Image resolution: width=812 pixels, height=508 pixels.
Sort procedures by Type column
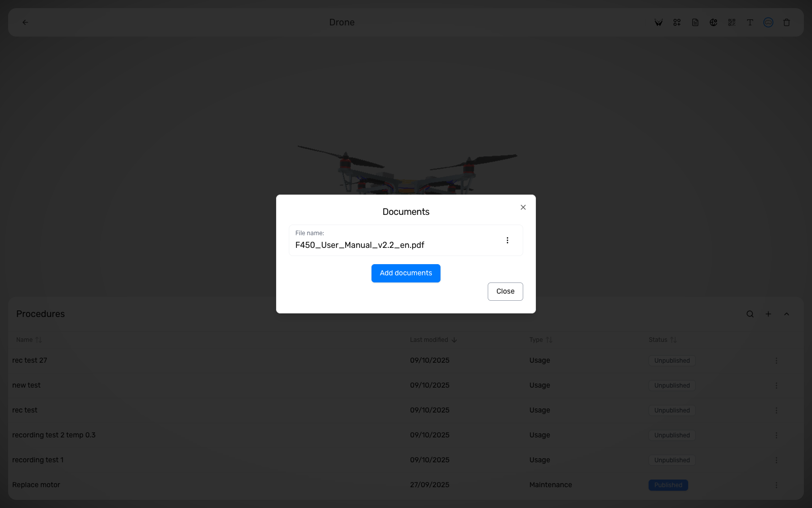(x=540, y=340)
